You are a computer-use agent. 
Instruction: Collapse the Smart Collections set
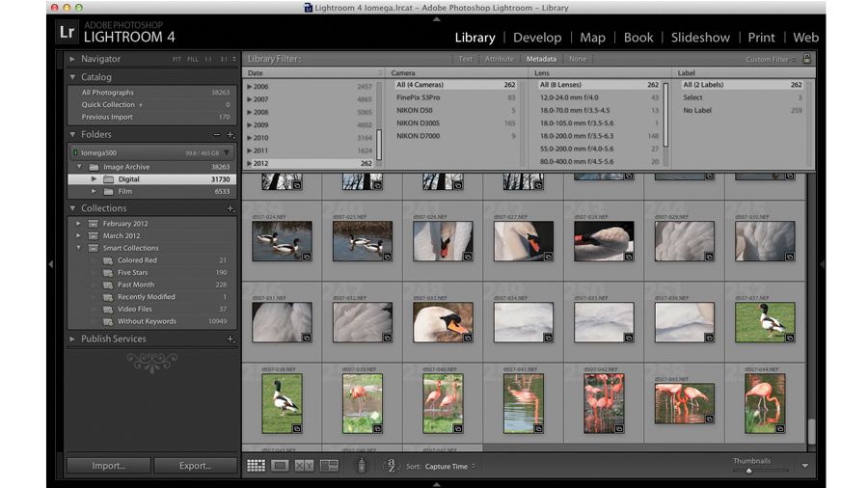pyautogui.click(x=79, y=248)
